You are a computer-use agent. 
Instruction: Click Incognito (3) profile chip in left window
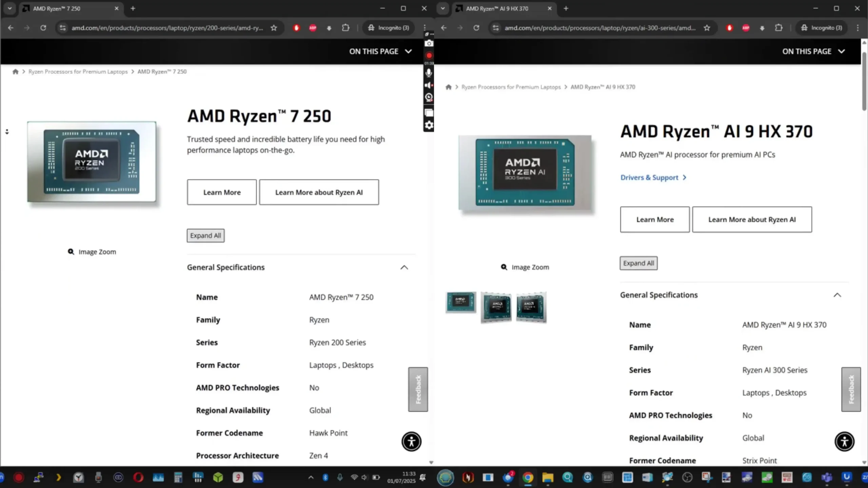389,28
